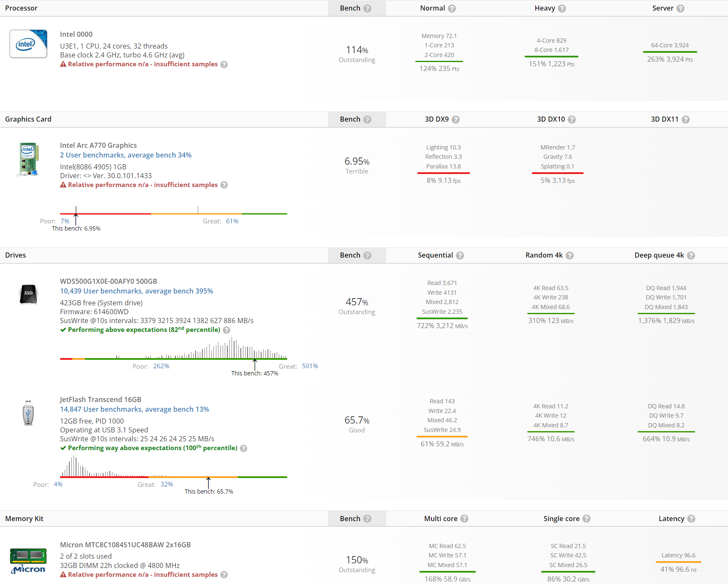Click the SSD Poor 262% value
Image resolution: width=728 pixels, height=584 pixels.
click(x=161, y=366)
